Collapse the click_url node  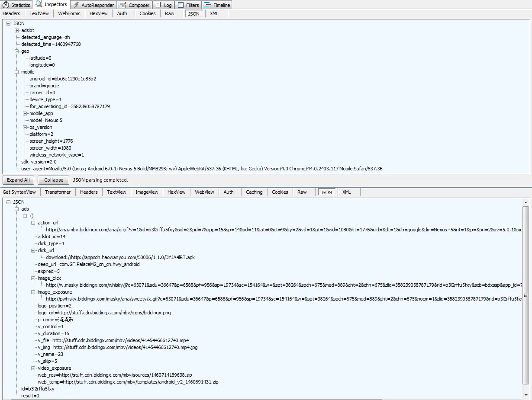click(x=33, y=250)
